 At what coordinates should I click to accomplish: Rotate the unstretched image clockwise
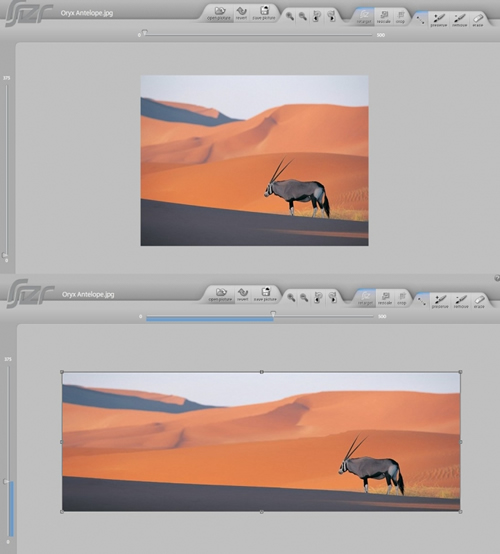coord(331,16)
